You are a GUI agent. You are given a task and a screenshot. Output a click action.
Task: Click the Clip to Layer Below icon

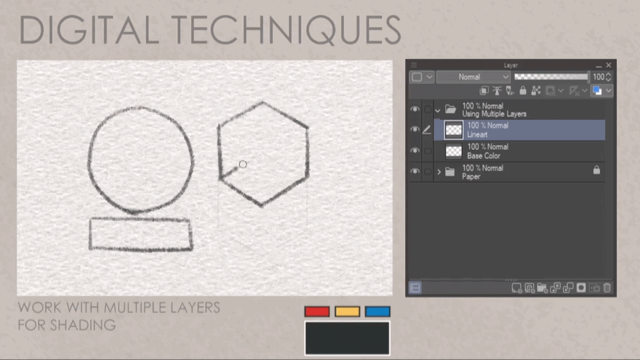(484, 91)
